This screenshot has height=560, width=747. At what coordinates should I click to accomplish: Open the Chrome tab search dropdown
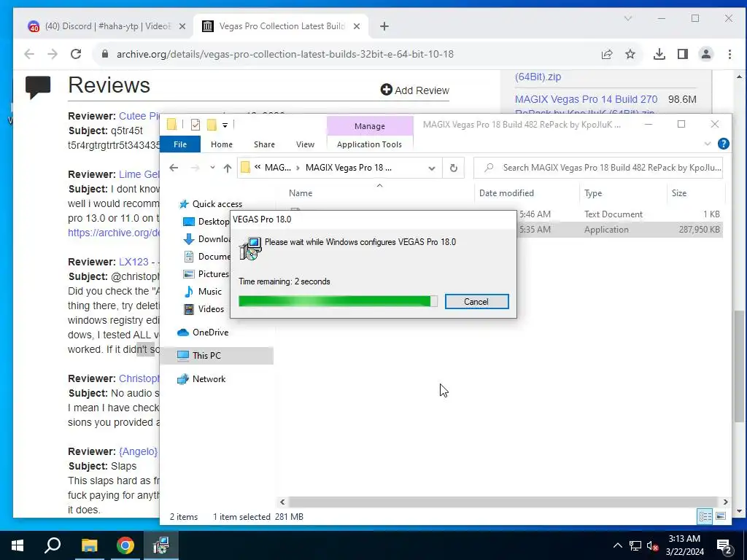(628, 18)
